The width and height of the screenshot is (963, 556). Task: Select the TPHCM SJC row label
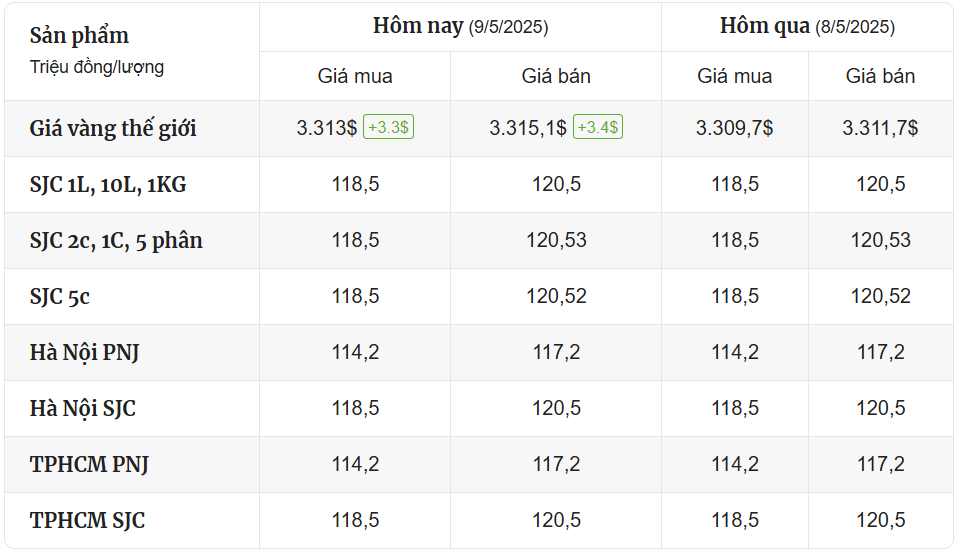pos(87,520)
